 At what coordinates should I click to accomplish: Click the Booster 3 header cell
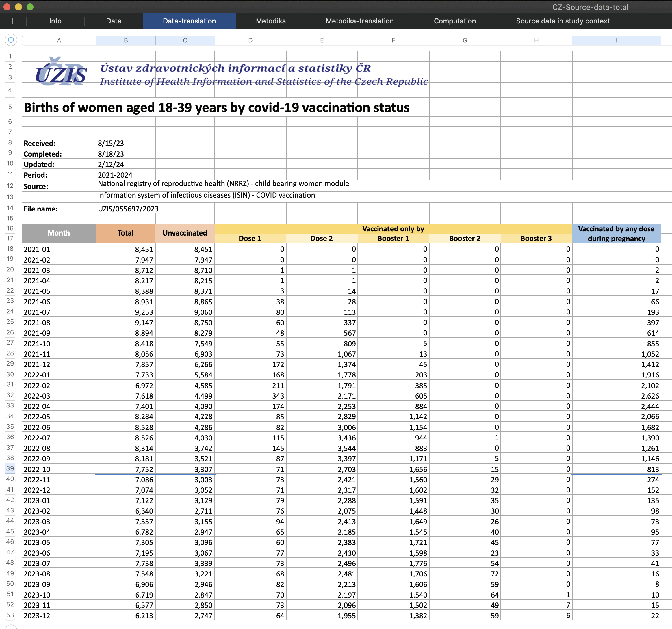pyautogui.click(x=536, y=238)
